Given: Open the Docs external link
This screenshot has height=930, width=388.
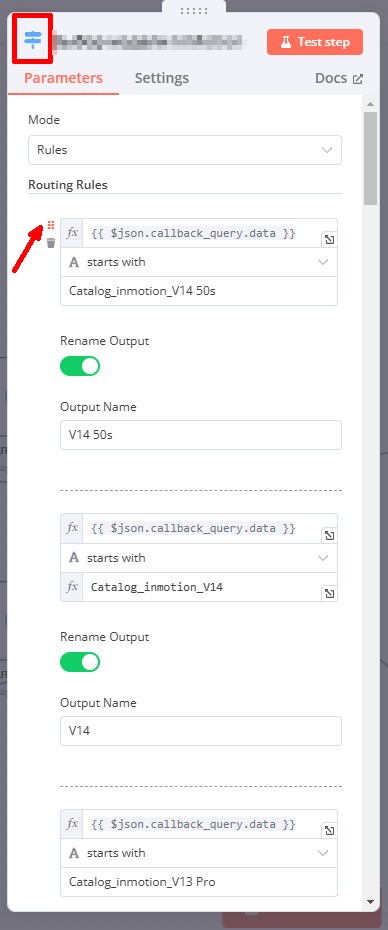Looking at the screenshot, I should click(339, 78).
